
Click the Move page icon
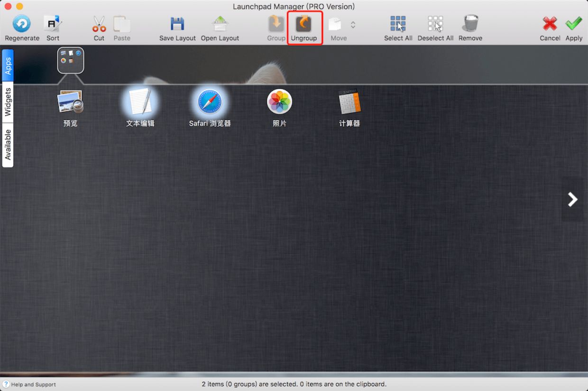pyautogui.click(x=335, y=24)
